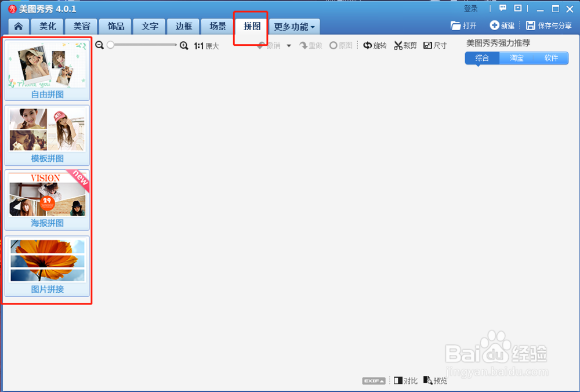
Task: Open the 美化 tab
Action: [48, 26]
